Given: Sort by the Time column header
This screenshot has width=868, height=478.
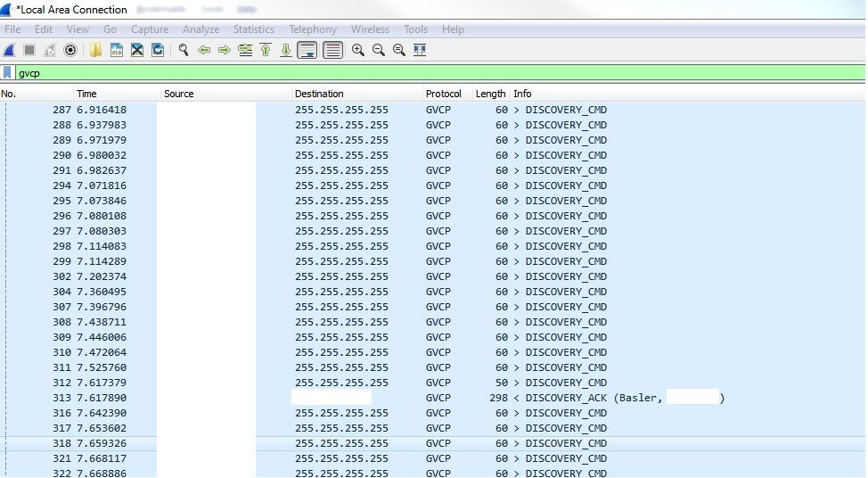Looking at the screenshot, I should [x=117, y=94].
